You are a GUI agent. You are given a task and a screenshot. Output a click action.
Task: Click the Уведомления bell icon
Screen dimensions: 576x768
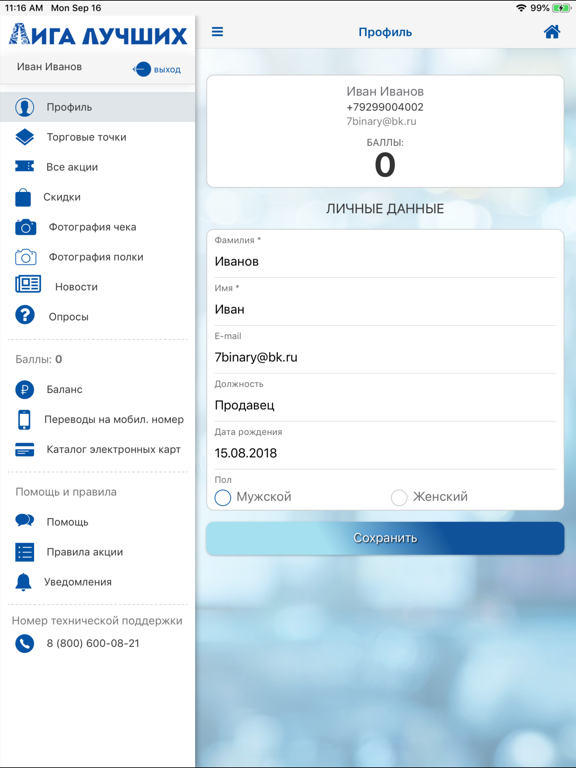click(24, 582)
